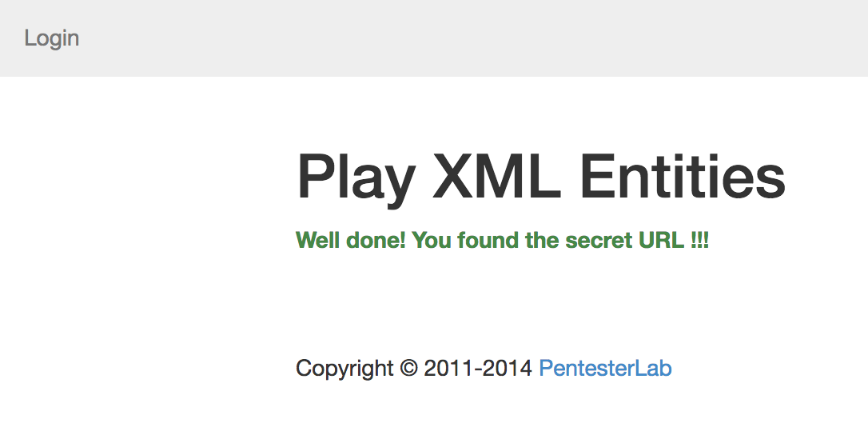Click the Copyright © 2011-2014 text
The image size is (868, 427).
pyautogui.click(x=414, y=369)
